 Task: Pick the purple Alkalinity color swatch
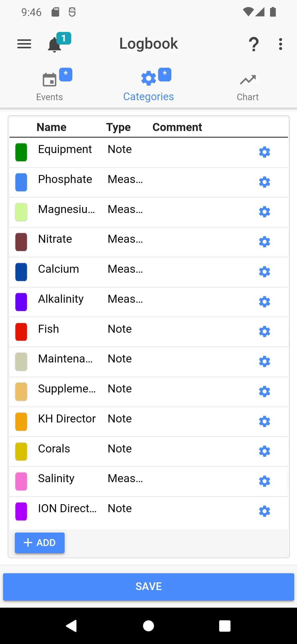pyautogui.click(x=21, y=302)
